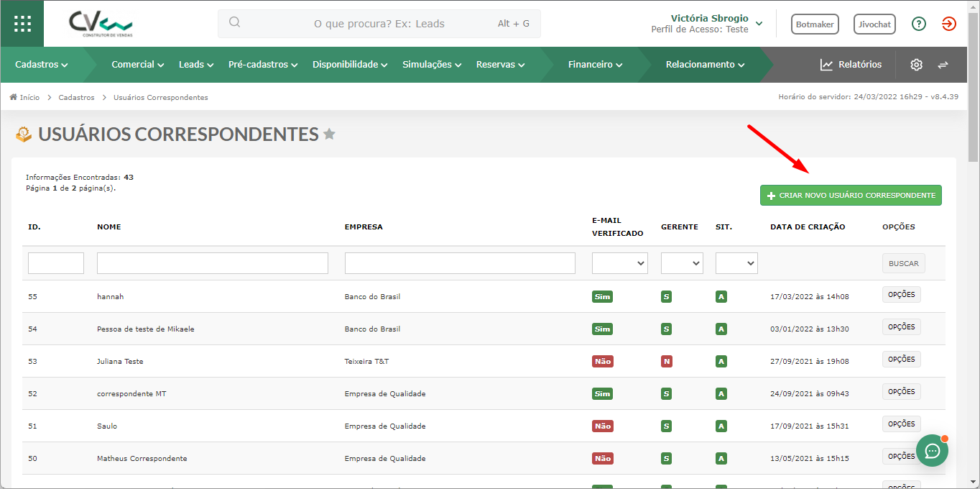
Task: Click red 'N' gerente badge for Juliana Teste
Action: point(667,361)
